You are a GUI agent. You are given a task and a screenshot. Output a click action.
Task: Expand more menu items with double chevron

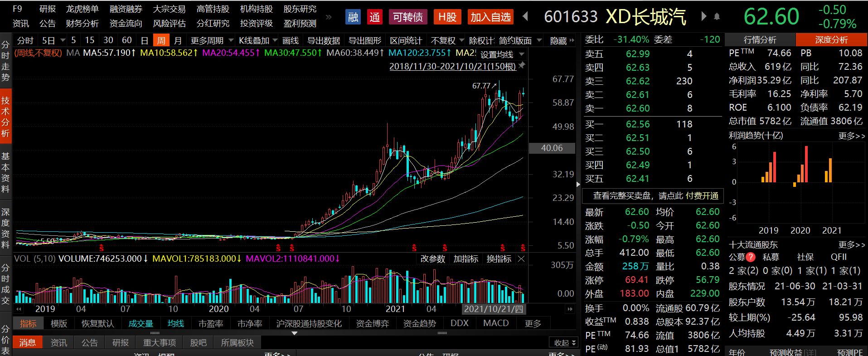[x=329, y=17]
